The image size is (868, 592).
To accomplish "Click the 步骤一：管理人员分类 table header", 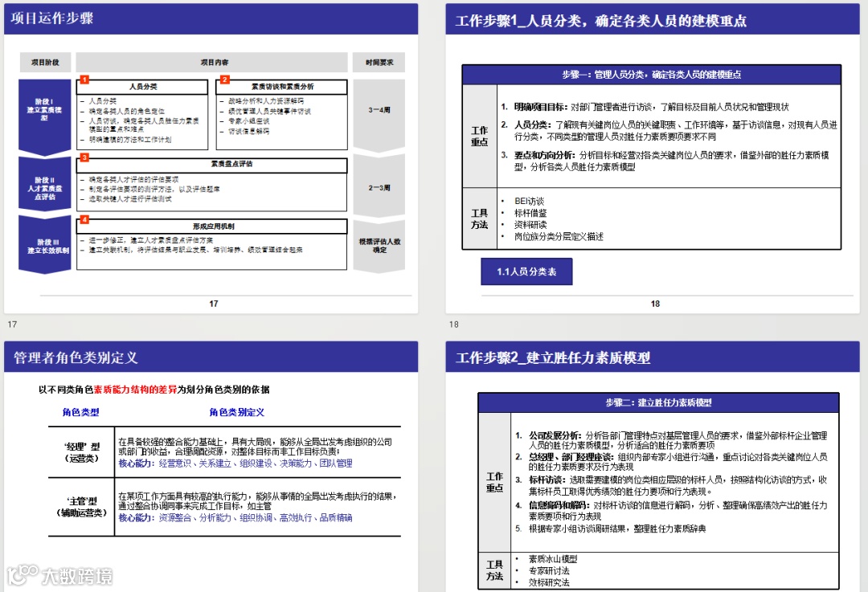I will [x=652, y=75].
